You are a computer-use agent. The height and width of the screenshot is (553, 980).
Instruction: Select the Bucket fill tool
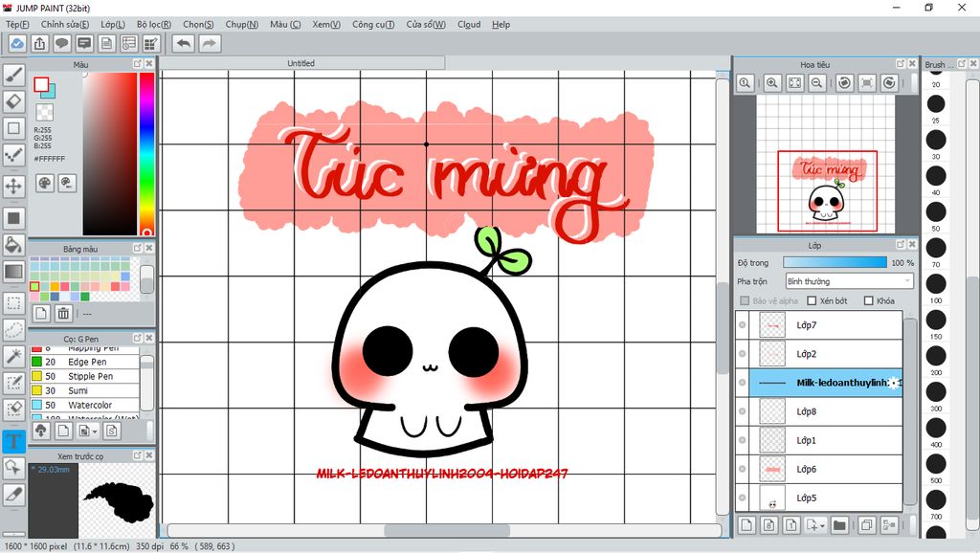pos(13,244)
